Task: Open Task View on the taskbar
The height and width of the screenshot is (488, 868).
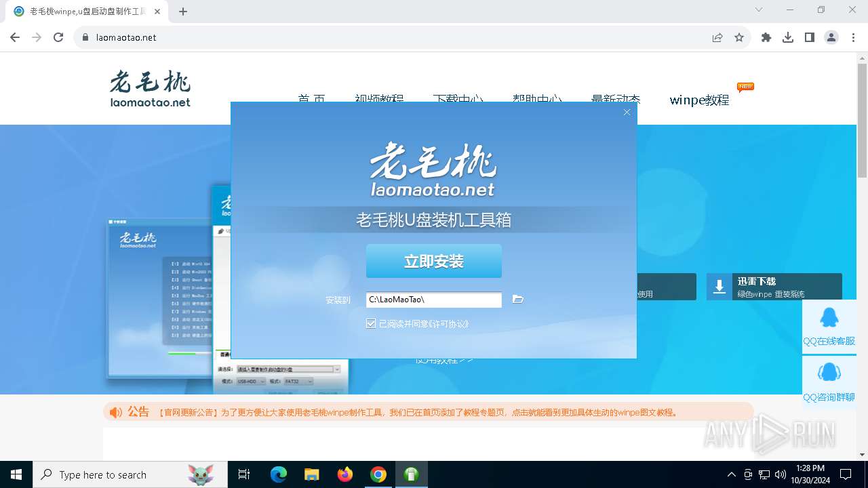Action: click(x=244, y=474)
